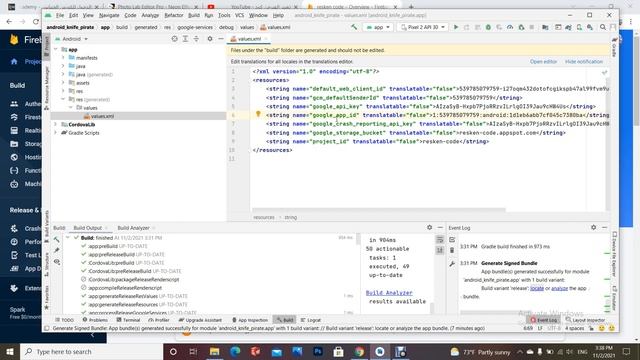Click the Build Analyzer link in output
Image resolution: width=640 pixels, height=360 pixels.
point(389,293)
